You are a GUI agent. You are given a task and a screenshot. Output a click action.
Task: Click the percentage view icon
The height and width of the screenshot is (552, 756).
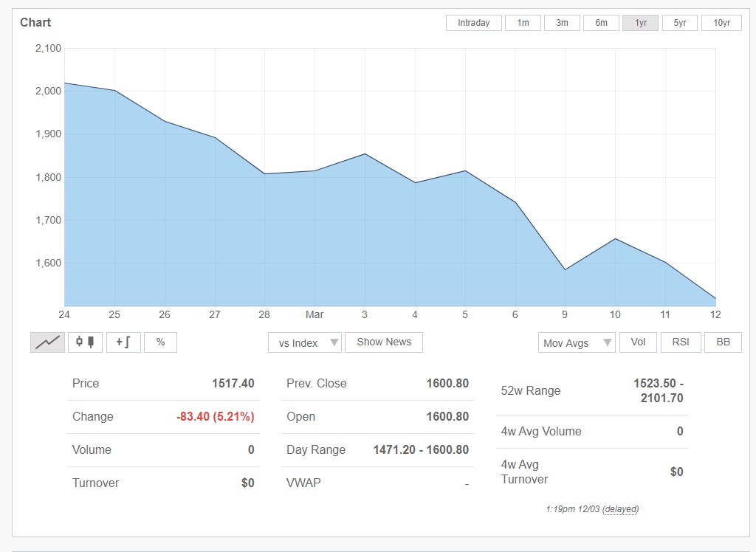160,342
